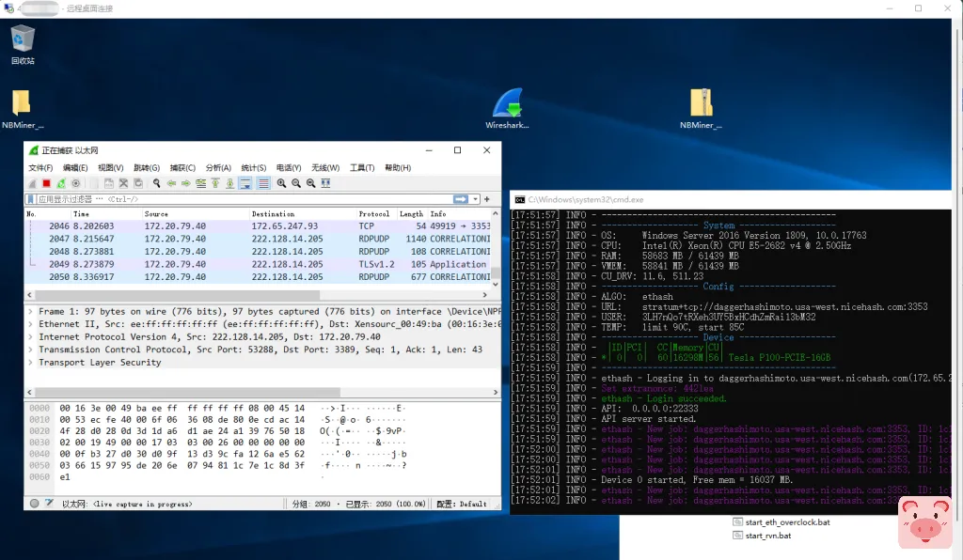Open display filter history dropdown
The height and width of the screenshot is (560, 963).
[476, 199]
